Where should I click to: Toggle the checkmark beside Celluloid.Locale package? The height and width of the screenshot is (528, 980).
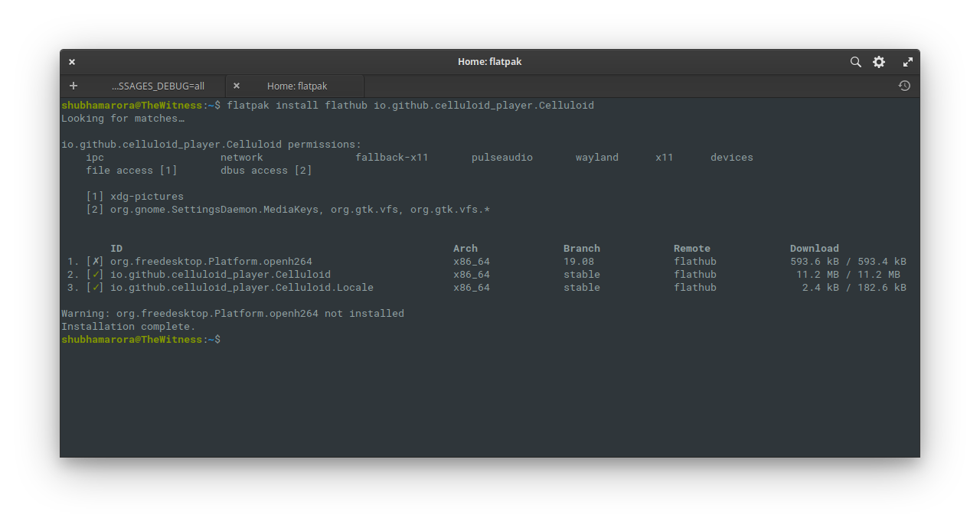(x=95, y=287)
